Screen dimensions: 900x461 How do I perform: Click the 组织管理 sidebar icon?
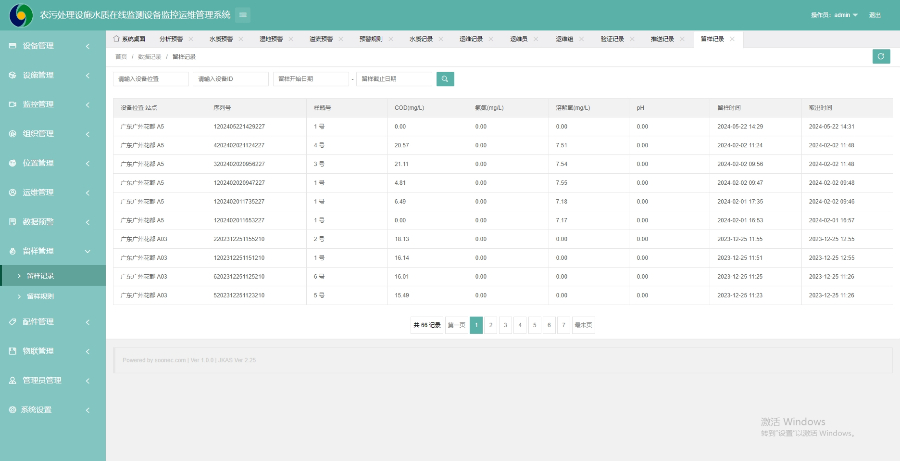pos(13,134)
